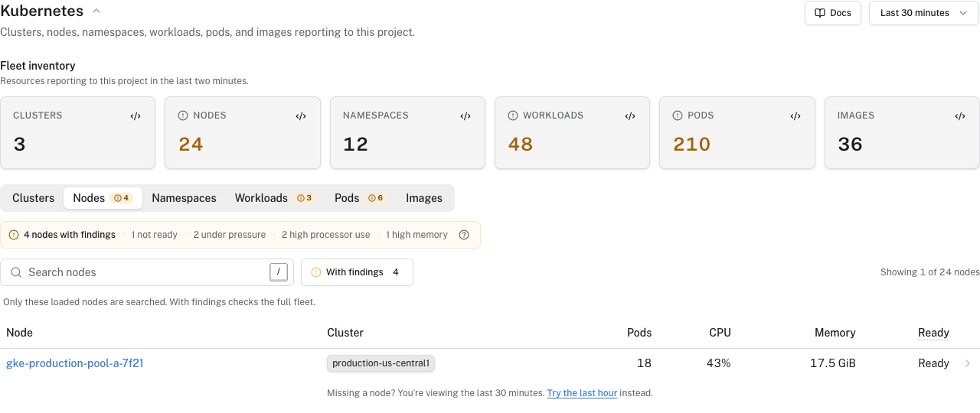The width and height of the screenshot is (980, 413).
Task: Click the Images count 36
Action: (x=850, y=145)
